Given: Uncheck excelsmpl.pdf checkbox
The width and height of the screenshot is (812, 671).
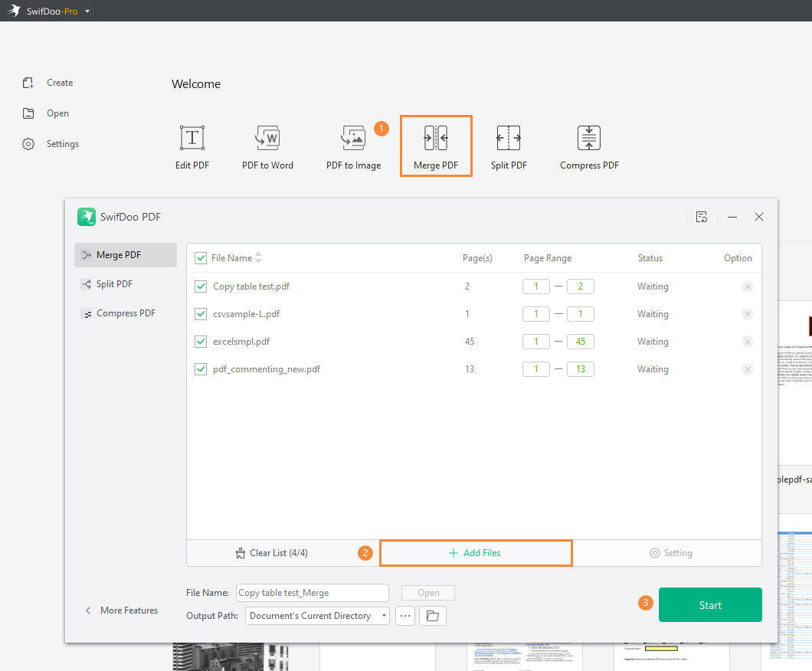Looking at the screenshot, I should 201,341.
